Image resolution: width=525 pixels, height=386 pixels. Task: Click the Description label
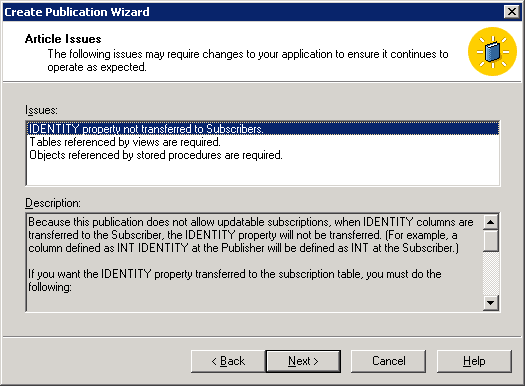[53, 203]
